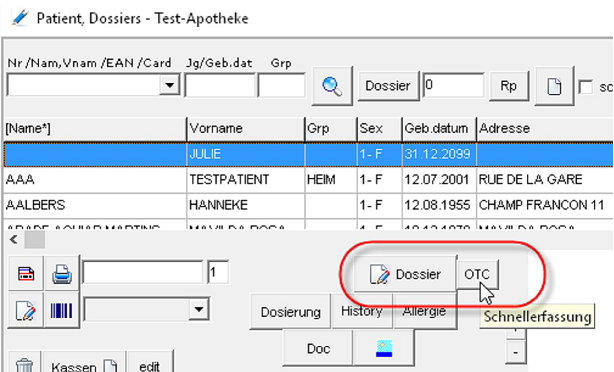Click the horizontal scrollbar thumb

34,239
